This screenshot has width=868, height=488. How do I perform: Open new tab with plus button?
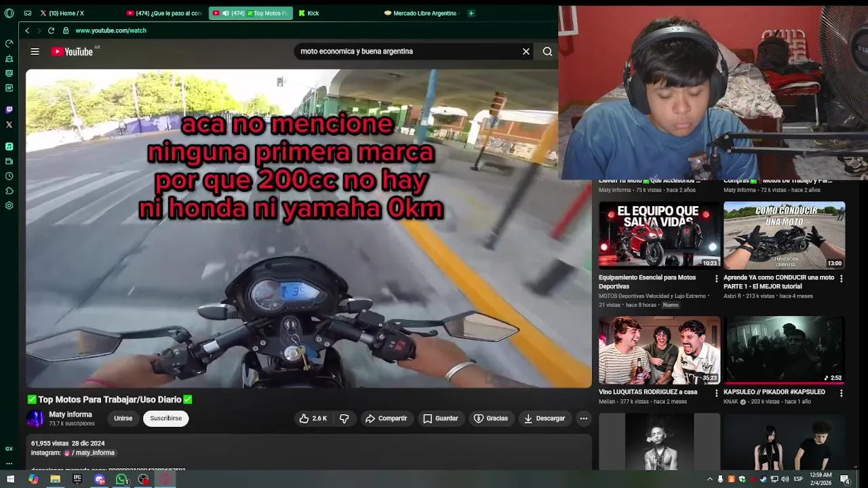[471, 13]
